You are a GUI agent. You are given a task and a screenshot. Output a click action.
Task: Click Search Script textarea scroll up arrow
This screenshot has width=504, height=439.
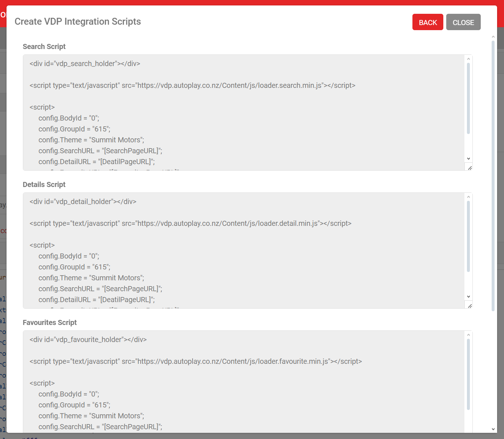point(468,59)
